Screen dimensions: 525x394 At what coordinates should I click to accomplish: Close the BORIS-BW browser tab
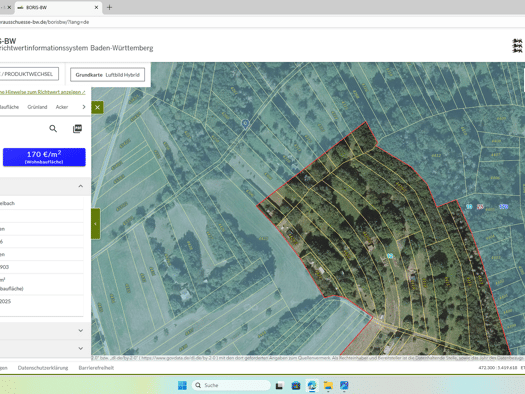(96, 7)
